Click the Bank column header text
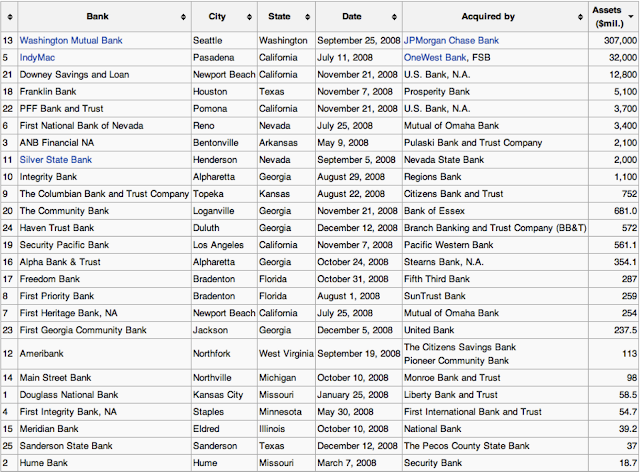The image size is (640, 472). click(98, 16)
